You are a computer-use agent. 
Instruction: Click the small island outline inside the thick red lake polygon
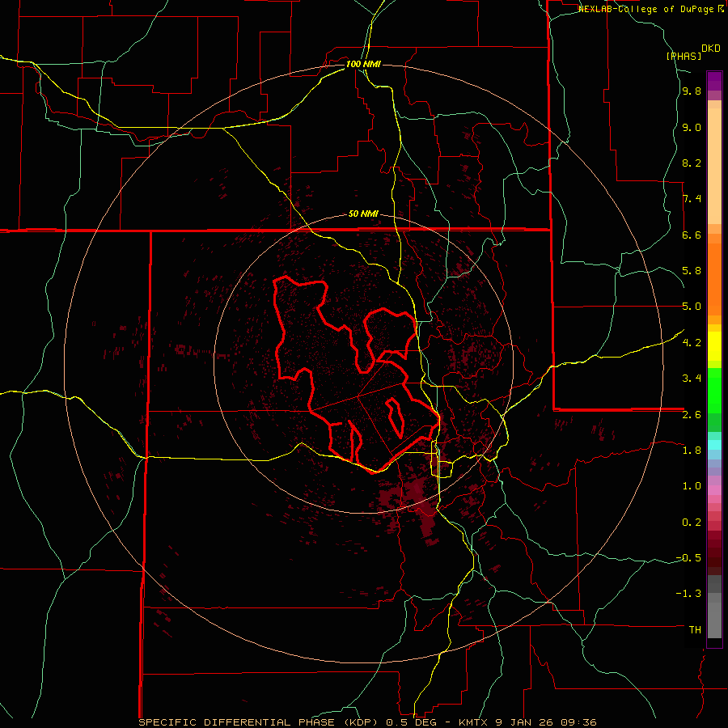395,417
